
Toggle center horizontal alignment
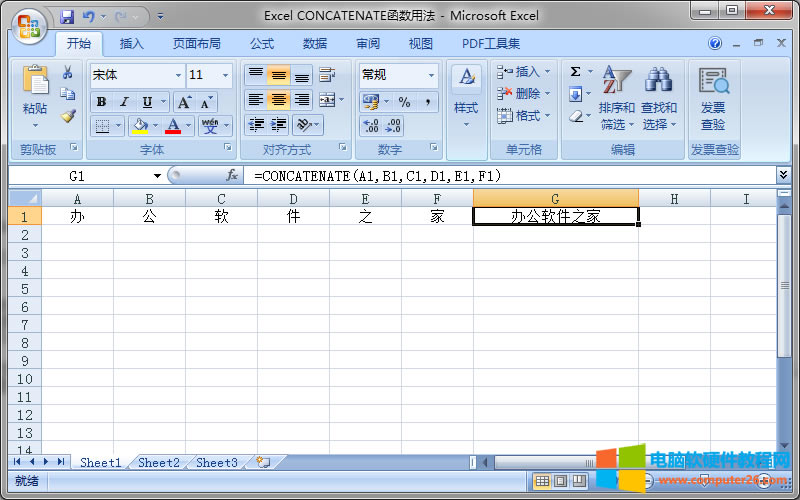click(x=279, y=100)
